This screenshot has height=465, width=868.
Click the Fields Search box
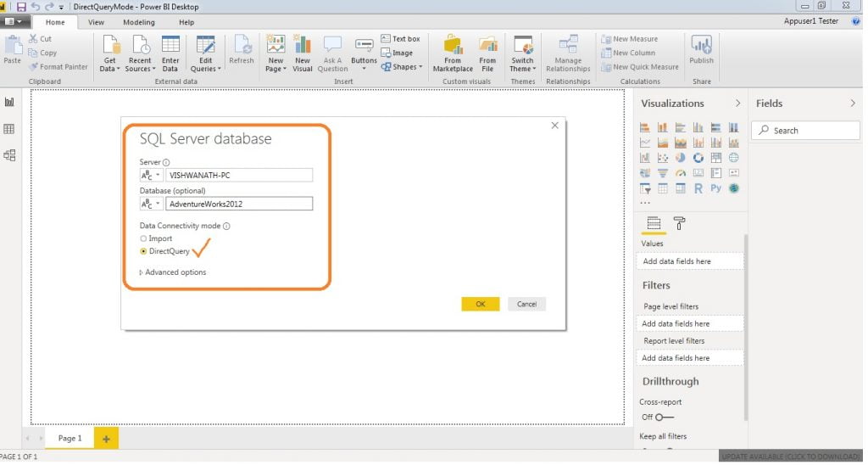click(x=805, y=130)
